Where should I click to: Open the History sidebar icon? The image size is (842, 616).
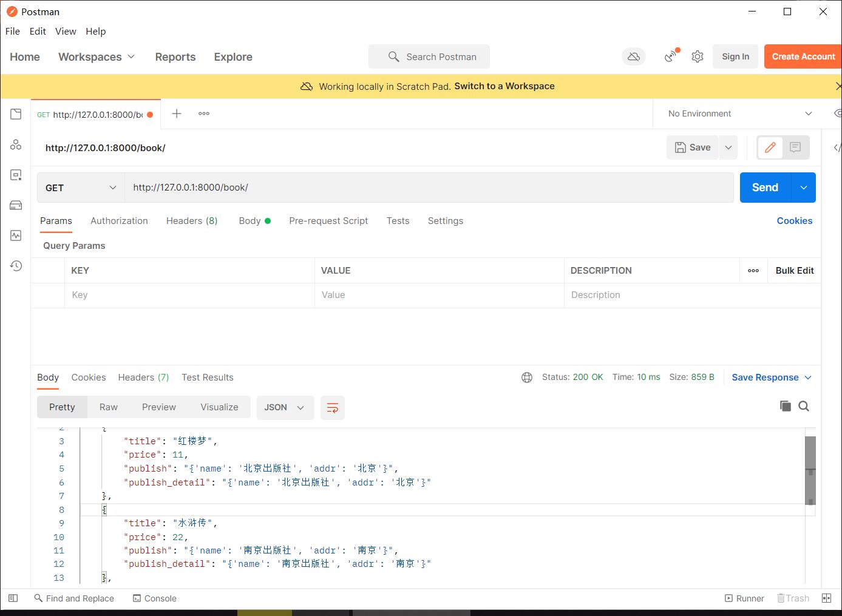[x=16, y=266]
